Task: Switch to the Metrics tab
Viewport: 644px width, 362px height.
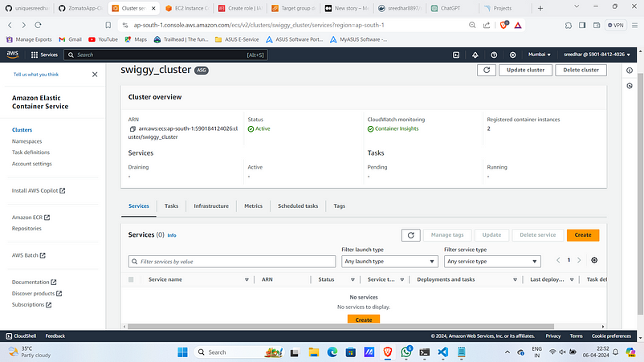Action: pos(253,206)
